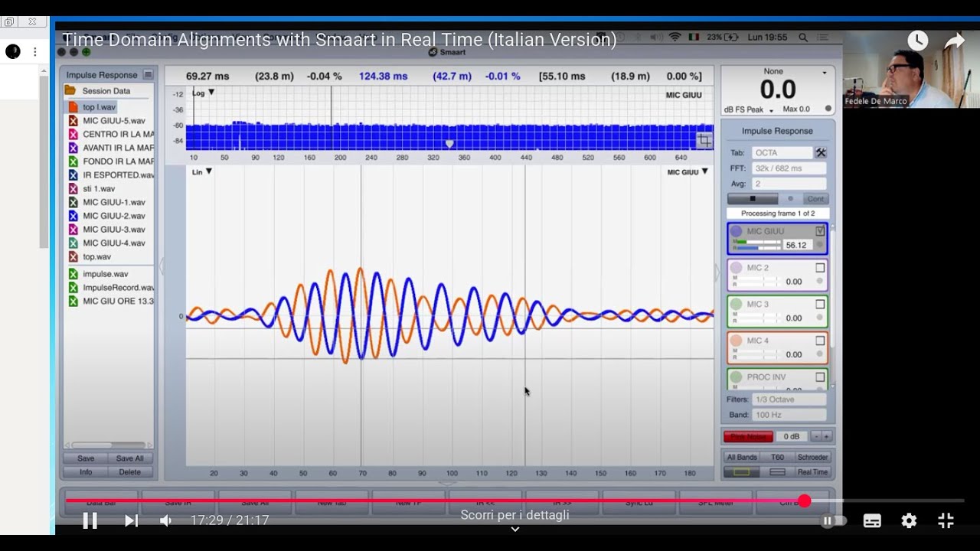980x551 pixels.
Task: Open the Log scale dropdown on overview graph
Action: click(x=203, y=93)
